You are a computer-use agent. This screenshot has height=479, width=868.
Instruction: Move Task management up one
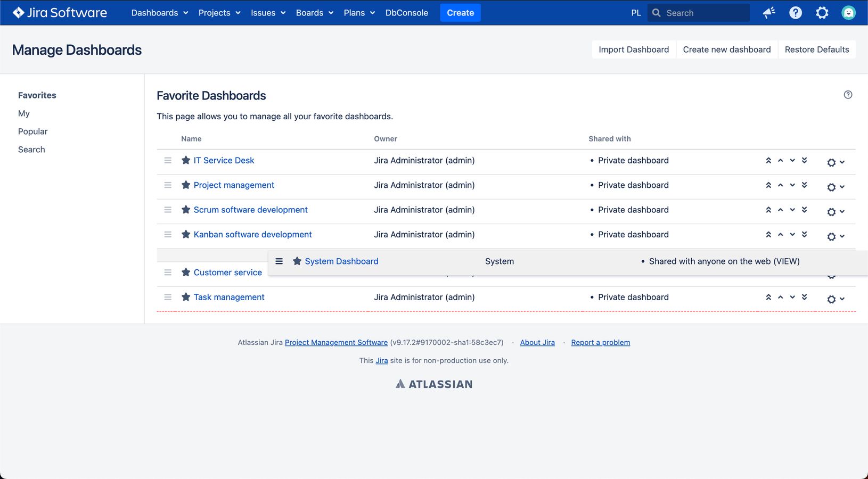click(x=781, y=297)
